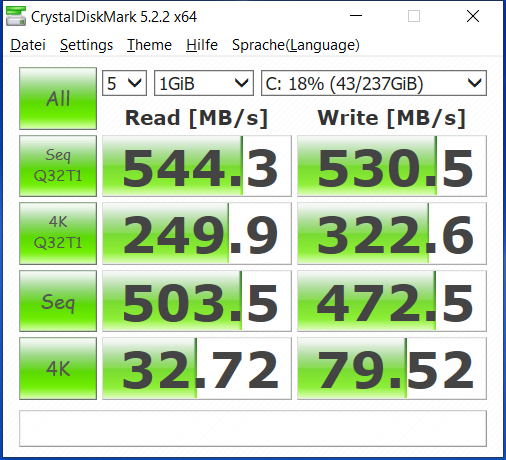The width and height of the screenshot is (506, 460).
Task: Open the Settings menu
Action: [86, 45]
